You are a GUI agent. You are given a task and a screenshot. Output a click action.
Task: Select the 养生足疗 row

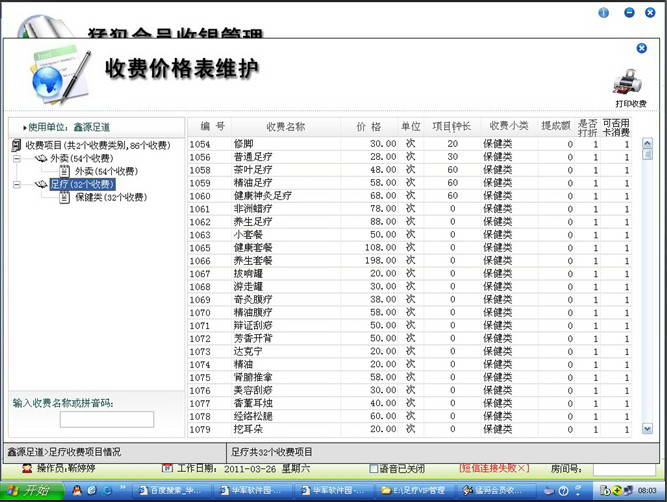click(410, 222)
